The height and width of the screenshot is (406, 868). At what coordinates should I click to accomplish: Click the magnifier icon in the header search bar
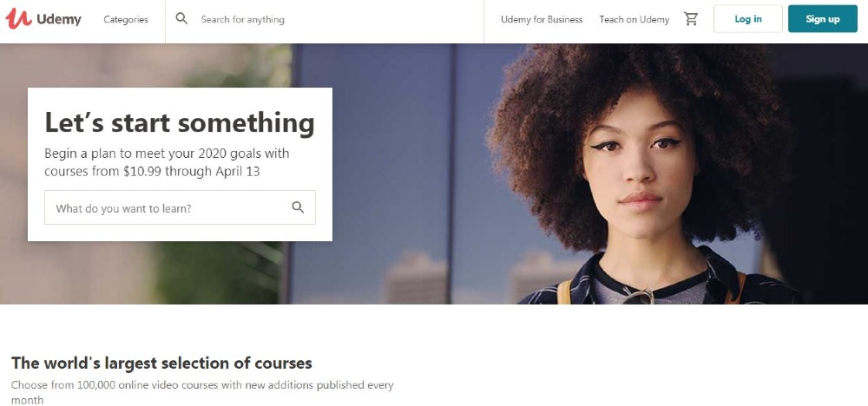click(x=181, y=19)
